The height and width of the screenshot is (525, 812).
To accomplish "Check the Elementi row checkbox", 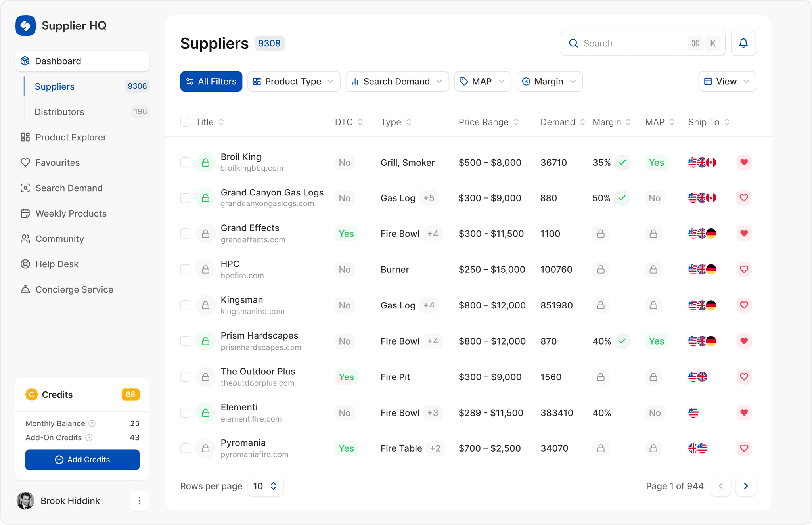I will [185, 413].
